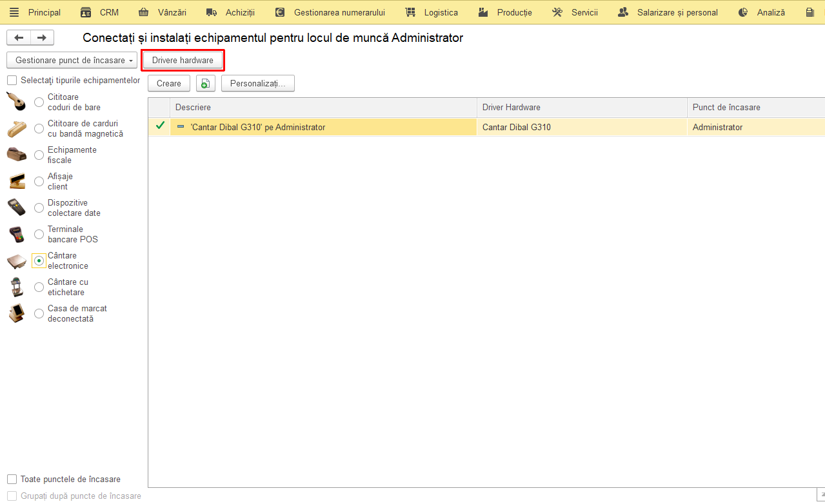
Task: Open the Logistica section
Action: (x=441, y=12)
